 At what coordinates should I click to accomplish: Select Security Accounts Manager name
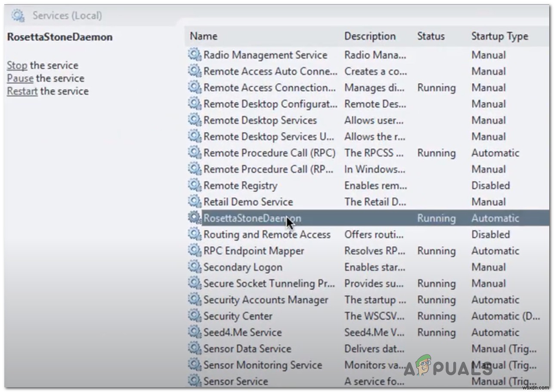(266, 300)
